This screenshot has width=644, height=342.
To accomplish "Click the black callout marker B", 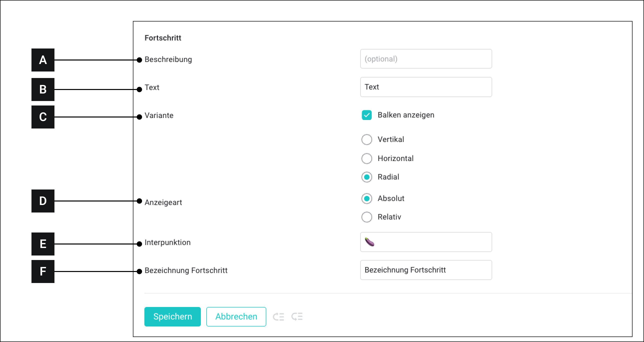I will tap(43, 89).
